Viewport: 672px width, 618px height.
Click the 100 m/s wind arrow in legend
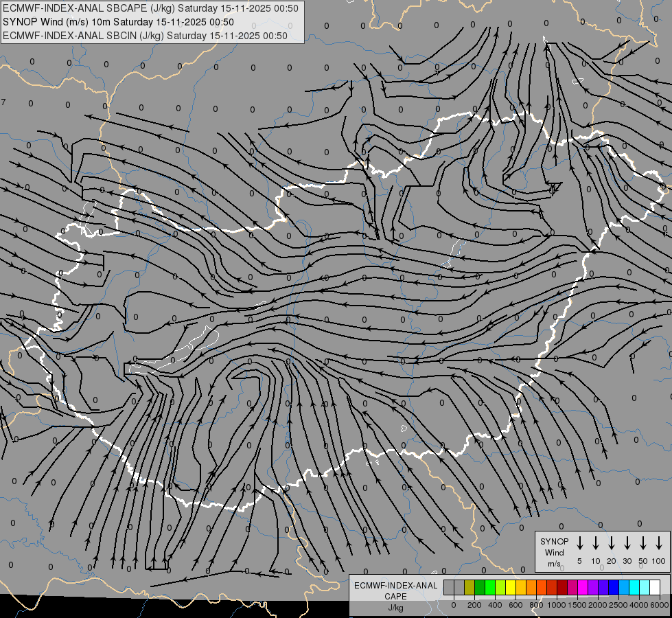[659, 543]
